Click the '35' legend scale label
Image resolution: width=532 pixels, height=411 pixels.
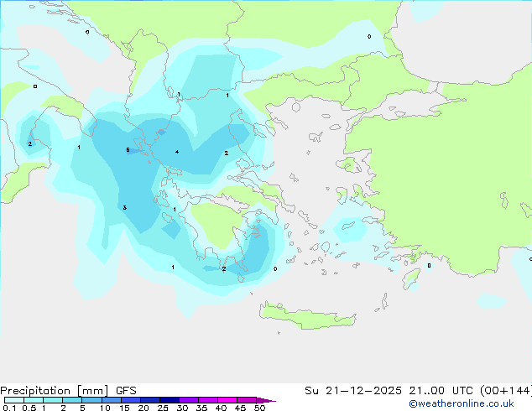pos(201,408)
